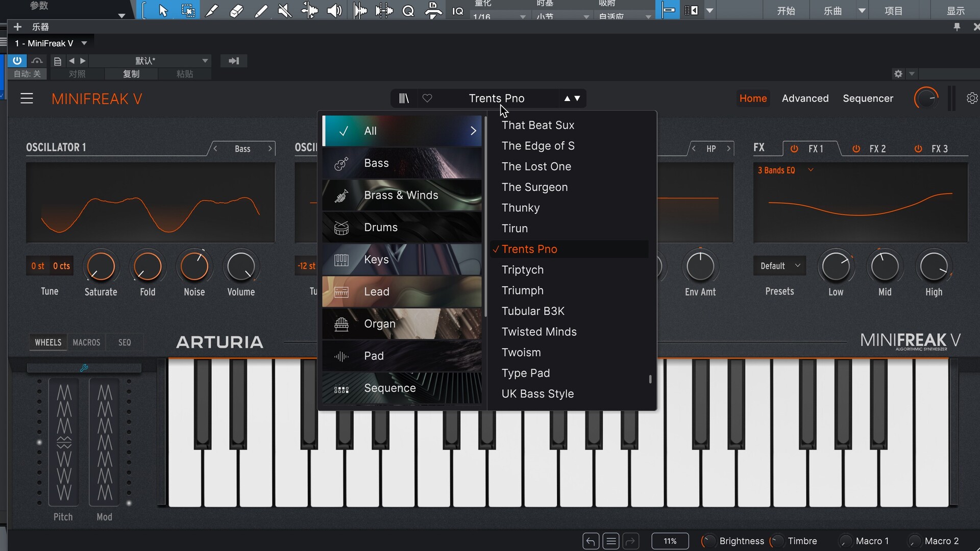Select the Pad preset category

tap(402, 356)
